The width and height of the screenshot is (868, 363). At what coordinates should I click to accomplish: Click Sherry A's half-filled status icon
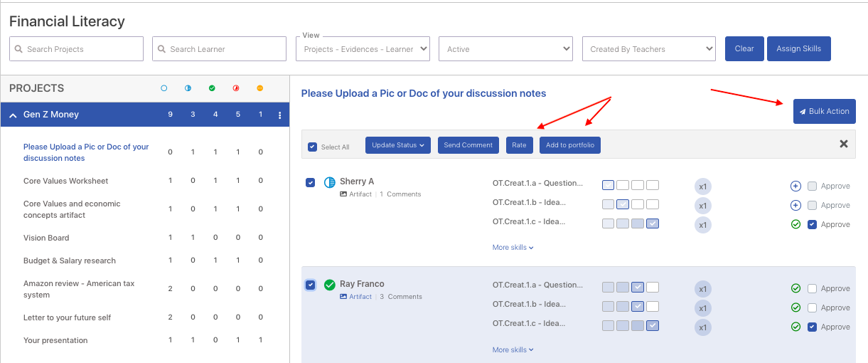click(x=330, y=182)
